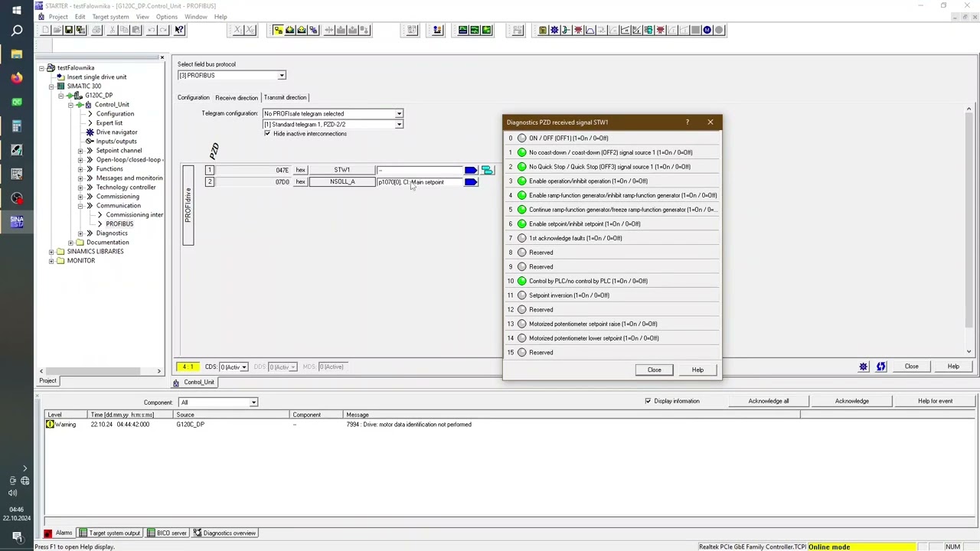980x551 pixels.
Task: Open File Explorer from the taskbar
Action: pos(17,54)
